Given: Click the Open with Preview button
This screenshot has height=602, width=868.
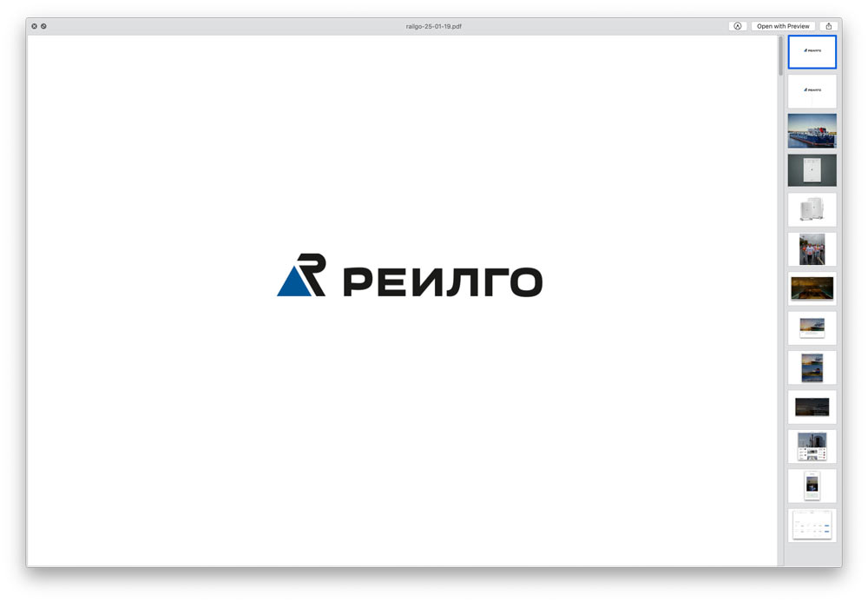Looking at the screenshot, I should [x=782, y=25].
